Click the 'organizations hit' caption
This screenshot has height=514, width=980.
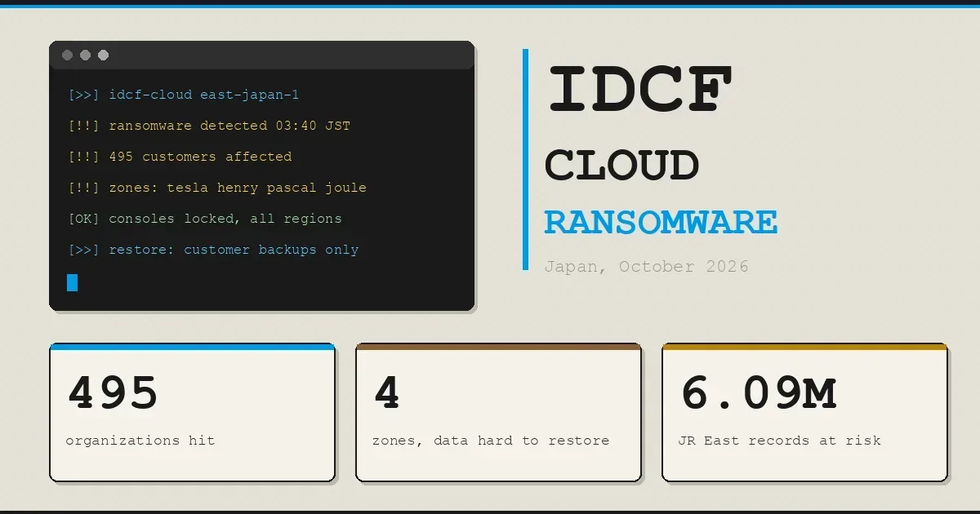[x=140, y=441]
